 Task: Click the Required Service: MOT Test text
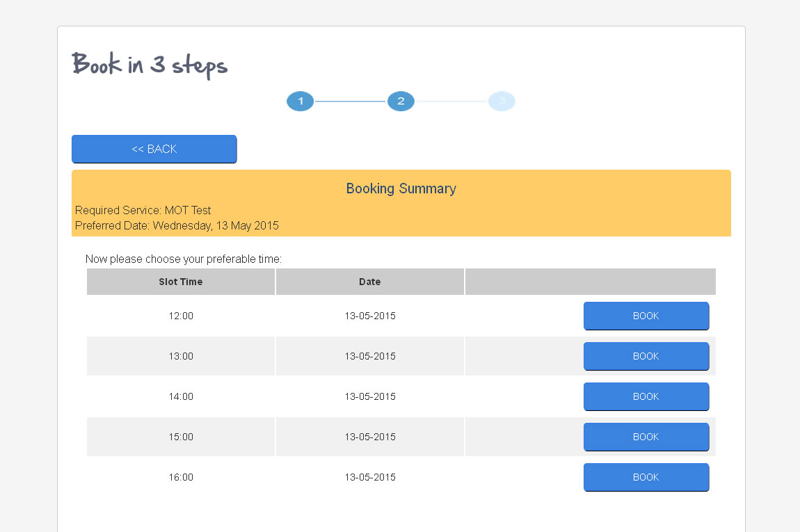click(143, 210)
